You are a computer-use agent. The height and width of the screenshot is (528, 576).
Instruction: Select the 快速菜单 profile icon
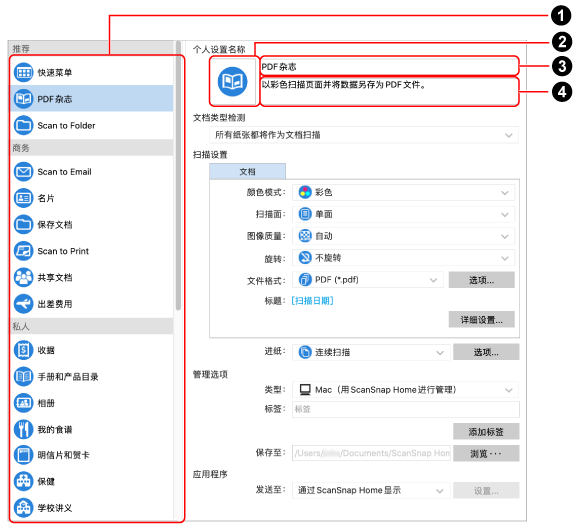point(24,72)
